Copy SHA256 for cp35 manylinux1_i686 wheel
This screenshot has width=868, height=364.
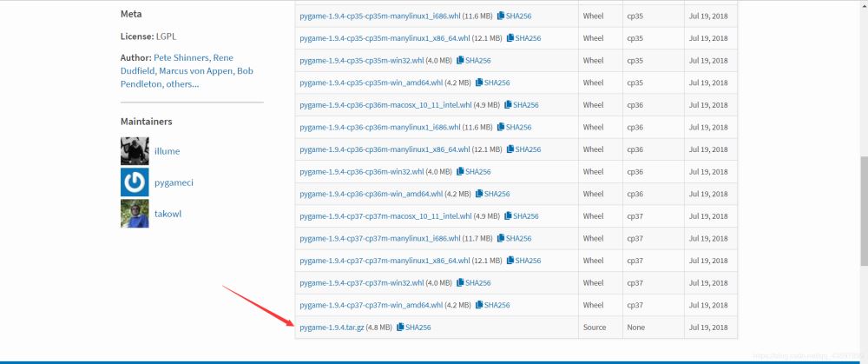[x=514, y=16]
